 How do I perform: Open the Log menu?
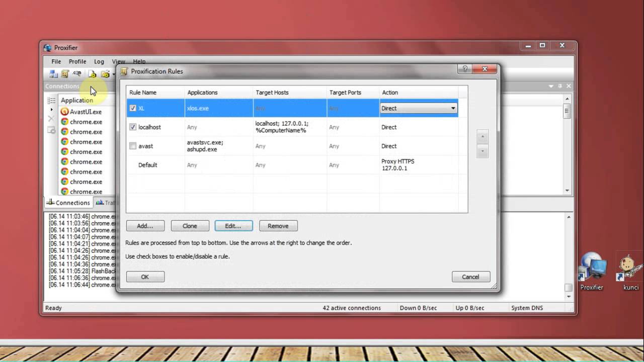[x=99, y=61]
